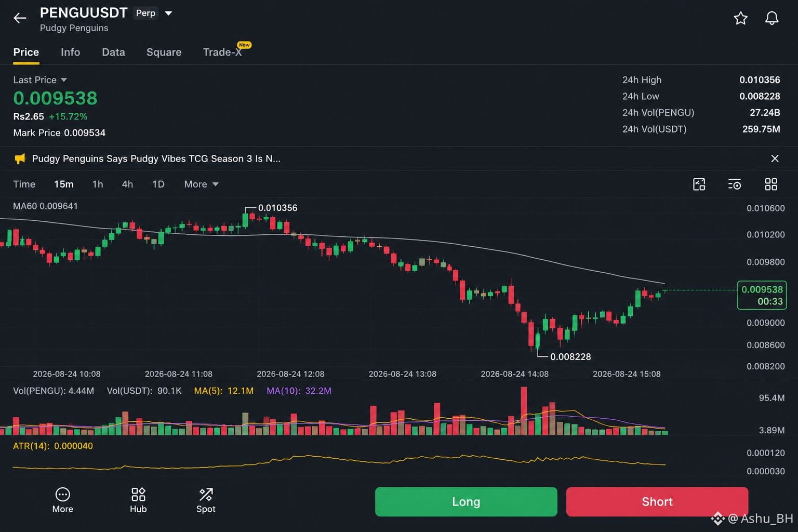Image resolution: width=798 pixels, height=532 pixels.
Task: Switch to Spot trading icon
Action: [206, 494]
